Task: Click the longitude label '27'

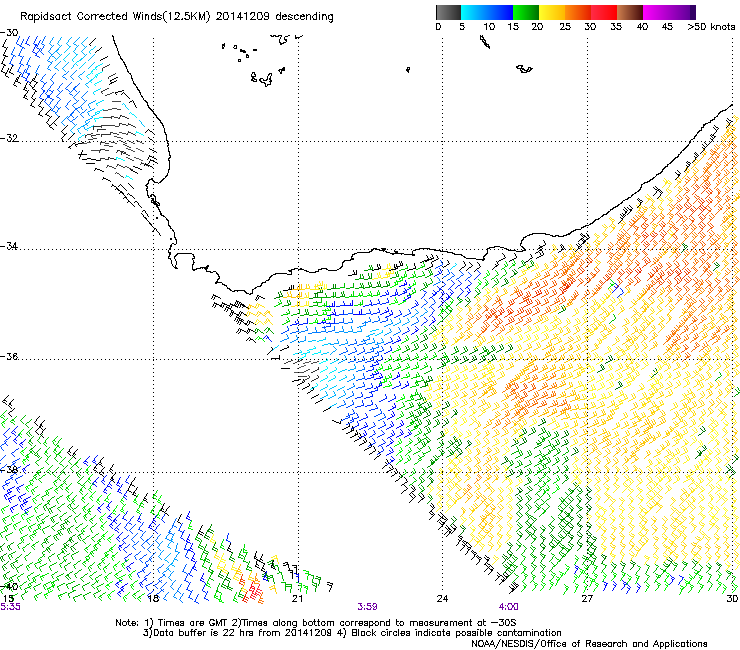Action: tap(587, 598)
